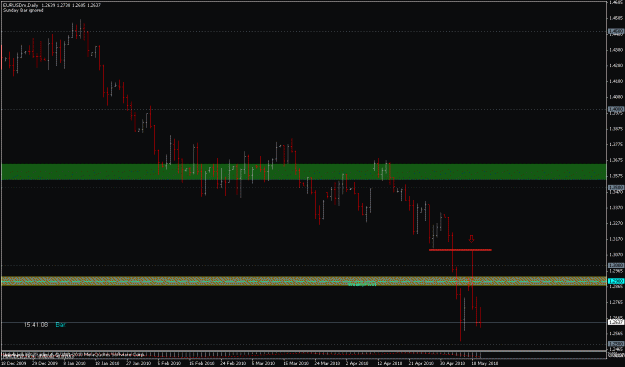
Task: Click the 18 May 2010 date label
Action: click(x=484, y=363)
